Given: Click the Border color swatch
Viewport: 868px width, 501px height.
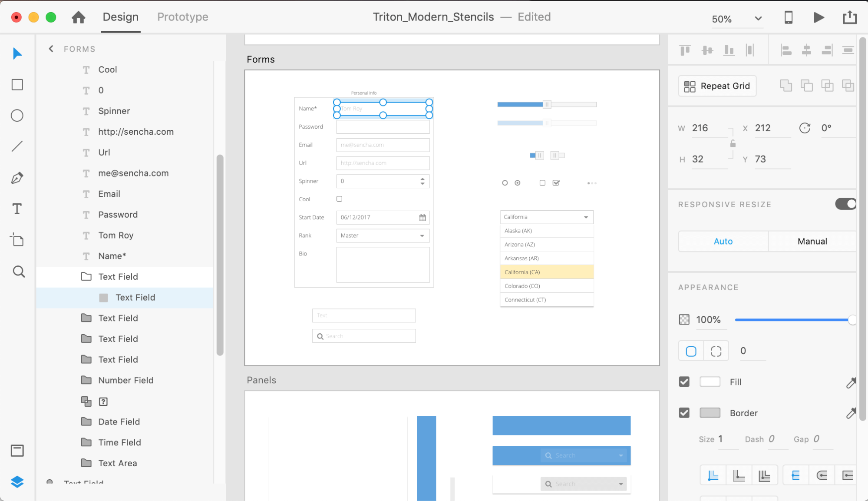Looking at the screenshot, I should (710, 413).
